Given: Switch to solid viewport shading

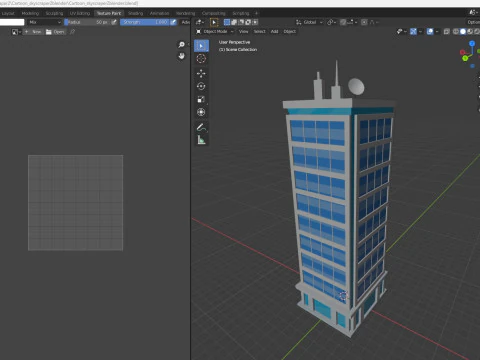Looking at the screenshot, I should coord(463,32).
